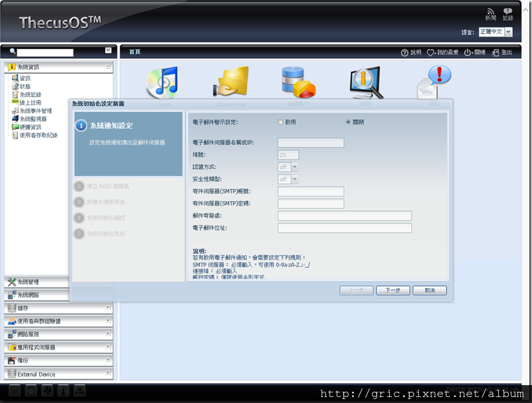Expand the 網路服務 panel
The image size is (532, 403).
pyautogui.click(x=108, y=334)
